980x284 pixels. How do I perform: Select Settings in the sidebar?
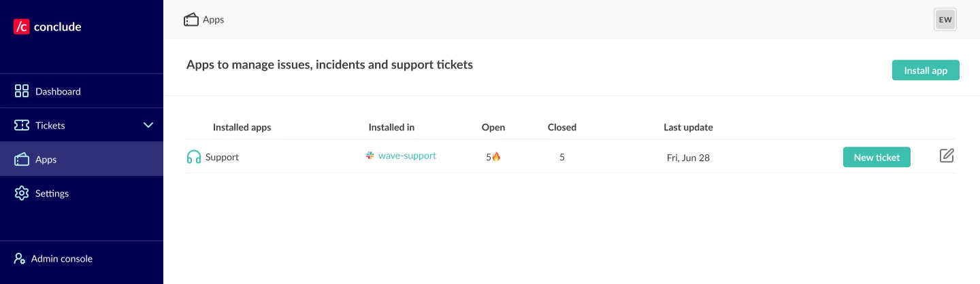click(52, 194)
